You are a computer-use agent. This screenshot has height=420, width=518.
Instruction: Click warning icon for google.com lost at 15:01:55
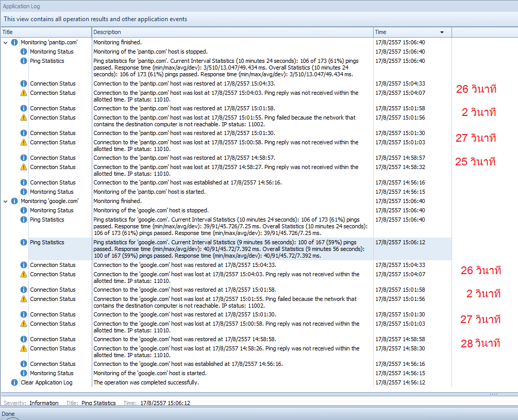pyautogui.click(x=24, y=299)
